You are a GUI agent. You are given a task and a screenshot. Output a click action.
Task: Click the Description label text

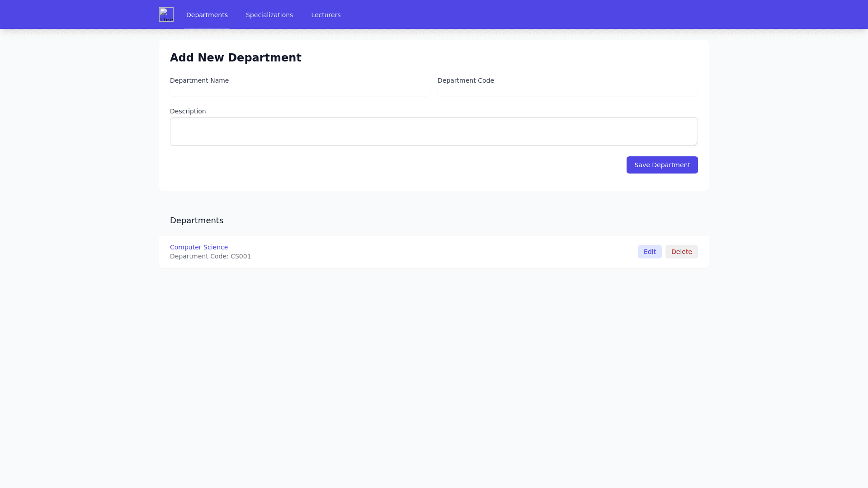(188, 111)
